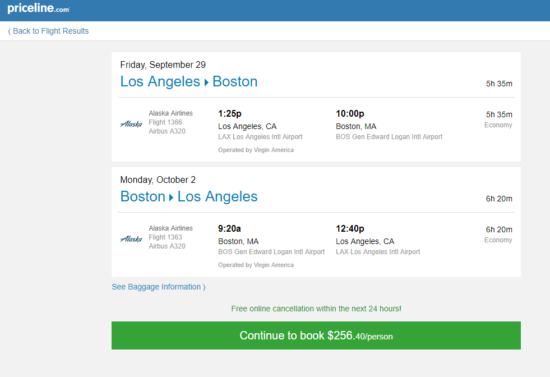550x377 pixels.
Task: Click the 10:00p arrival time
Action: coord(350,114)
